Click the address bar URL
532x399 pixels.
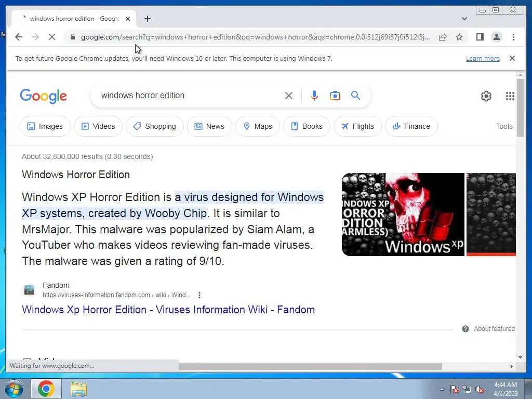[x=255, y=37]
